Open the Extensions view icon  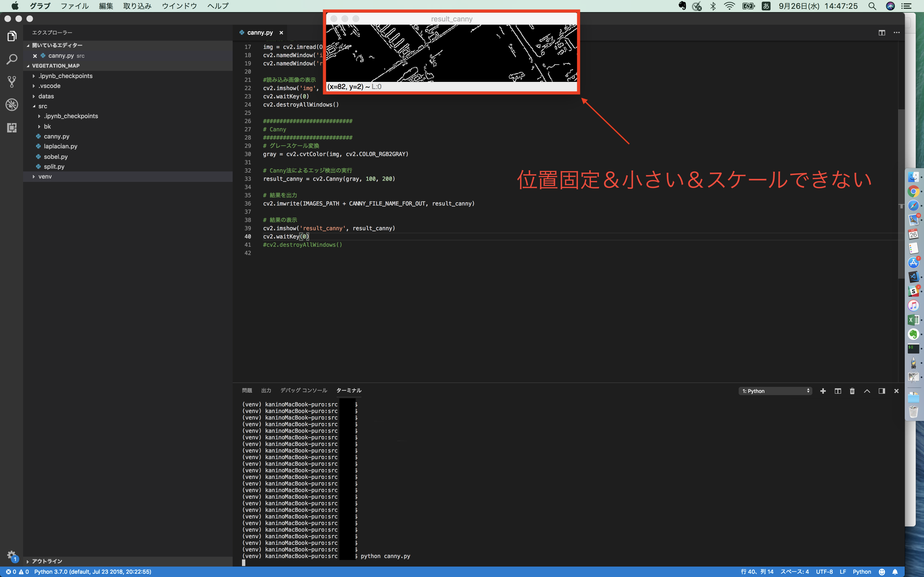(12, 127)
